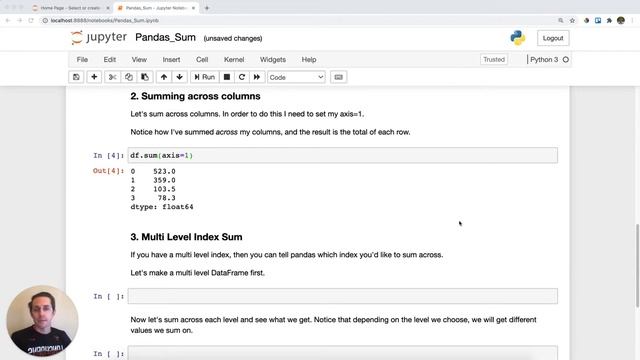640x360 pixels.
Task: Copy selected cells icon
Action: click(x=129, y=77)
